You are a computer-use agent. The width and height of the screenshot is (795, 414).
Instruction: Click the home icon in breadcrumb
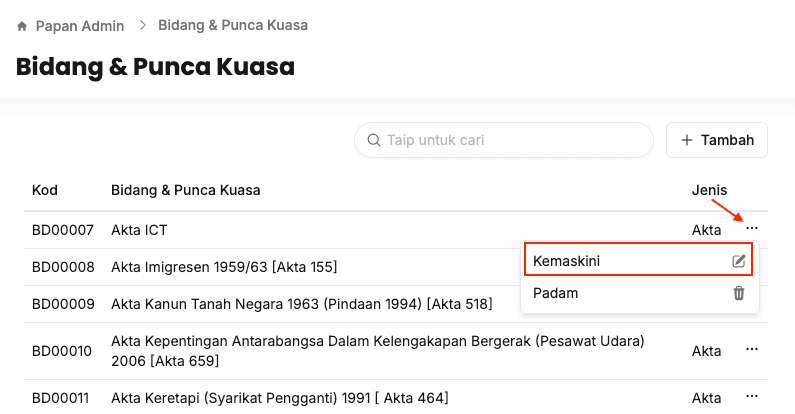pyautogui.click(x=22, y=25)
